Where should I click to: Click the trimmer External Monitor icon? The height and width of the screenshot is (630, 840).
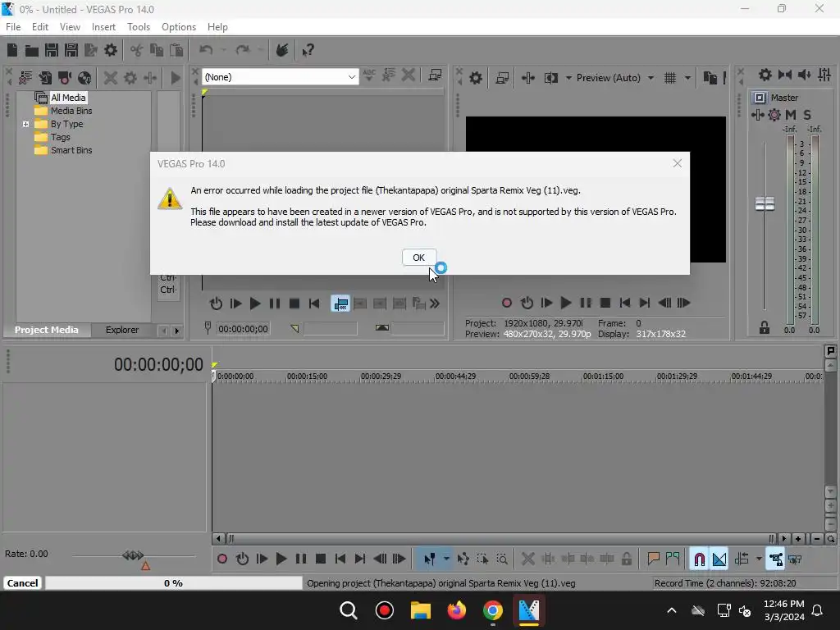(x=435, y=75)
